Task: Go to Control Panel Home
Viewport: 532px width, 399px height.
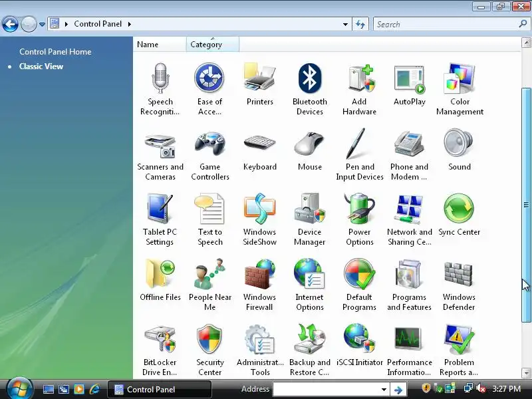Action: [x=55, y=52]
